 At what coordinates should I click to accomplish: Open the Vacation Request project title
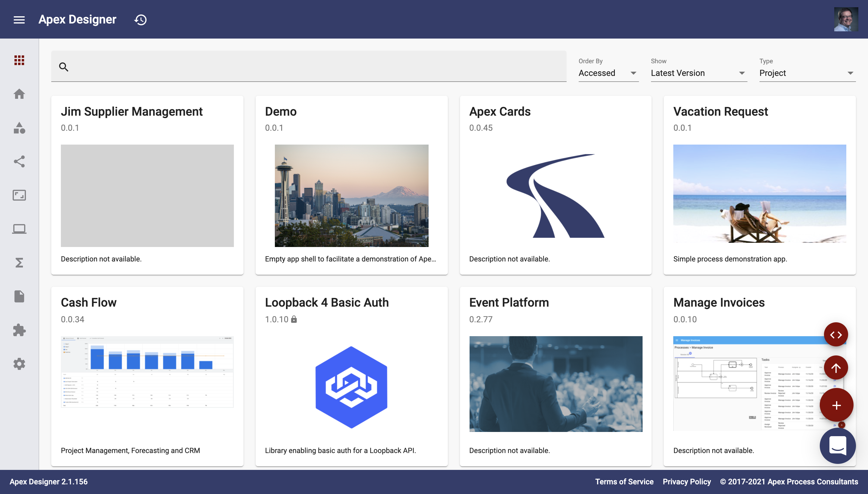tap(720, 112)
